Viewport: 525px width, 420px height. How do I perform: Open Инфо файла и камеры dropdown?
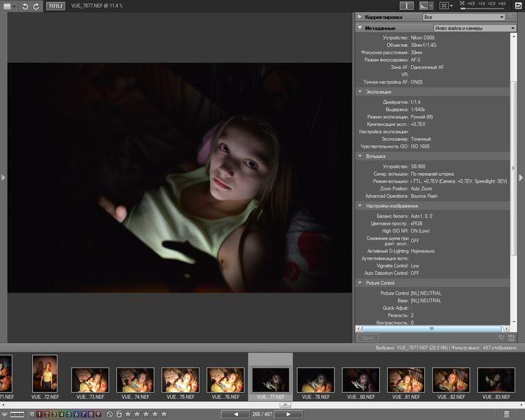[x=475, y=28]
